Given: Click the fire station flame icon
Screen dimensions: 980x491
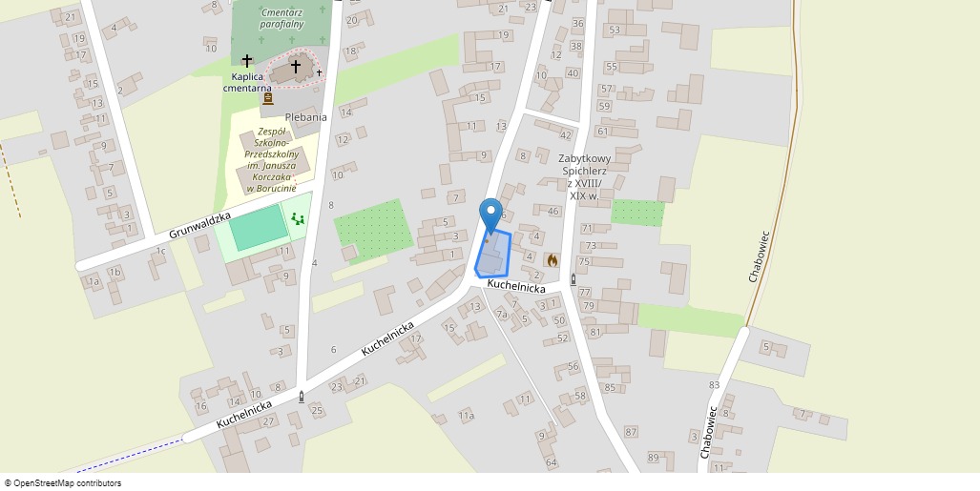Looking at the screenshot, I should tap(552, 260).
